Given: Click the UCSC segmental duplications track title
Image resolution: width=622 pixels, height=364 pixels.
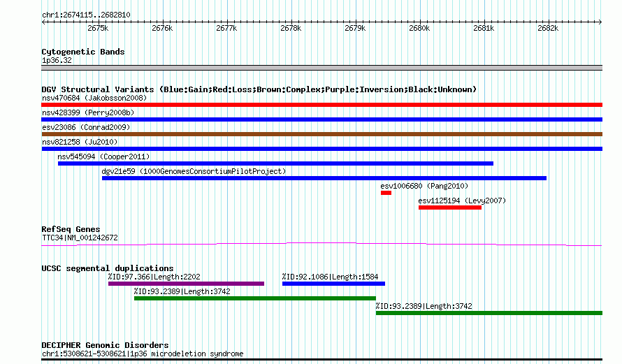Looking at the screenshot, I should [x=108, y=268].
